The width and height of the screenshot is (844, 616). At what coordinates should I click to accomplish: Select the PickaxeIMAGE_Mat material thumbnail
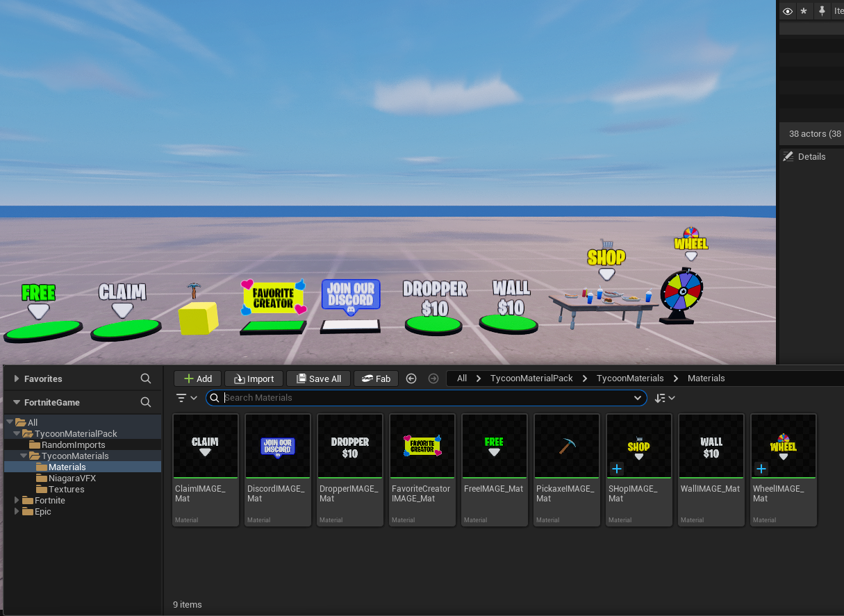567,446
